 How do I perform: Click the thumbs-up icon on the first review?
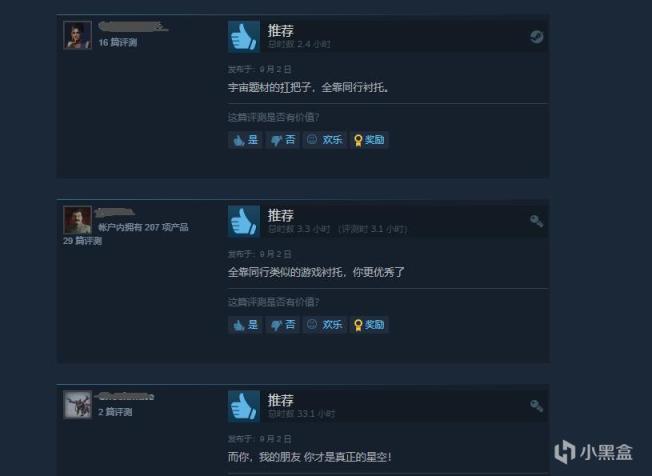(x=244, y=37)
